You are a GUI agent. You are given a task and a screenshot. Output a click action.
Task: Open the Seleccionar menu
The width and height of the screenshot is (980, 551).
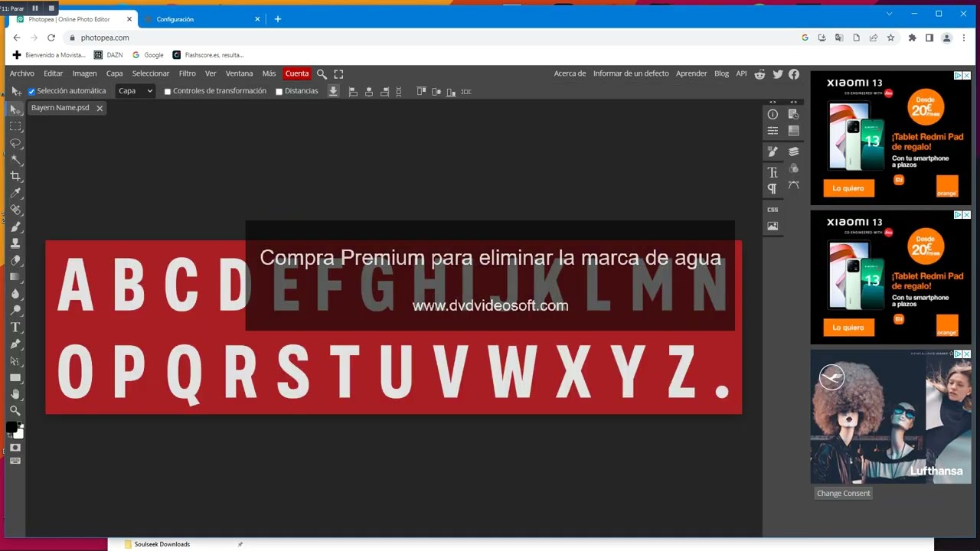pos(151,73)
